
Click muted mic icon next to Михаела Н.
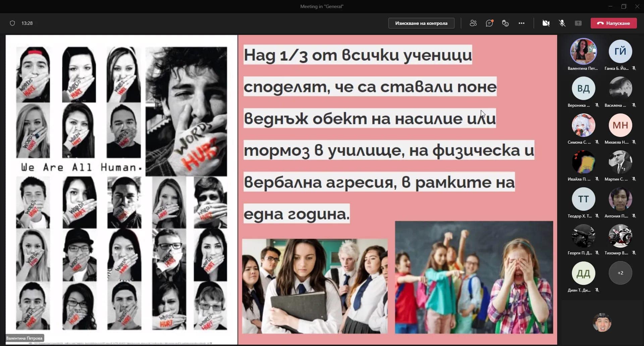634,142
